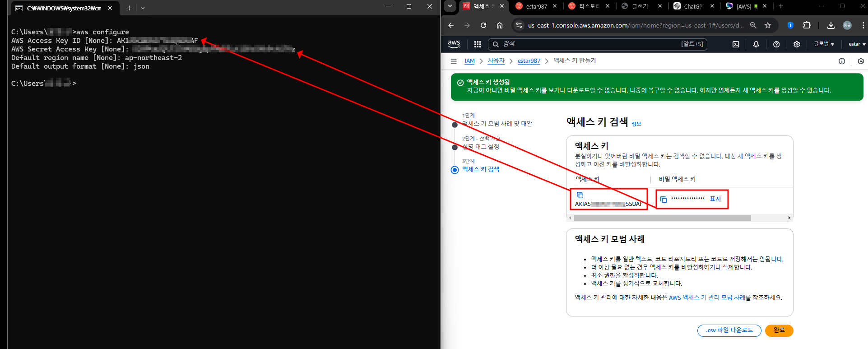This screenshot has height=349, width=868.
Task: Click the 액세스 키 모범 사례 및 대안 step
Action: pyautogui.click(x=497, y=124)
